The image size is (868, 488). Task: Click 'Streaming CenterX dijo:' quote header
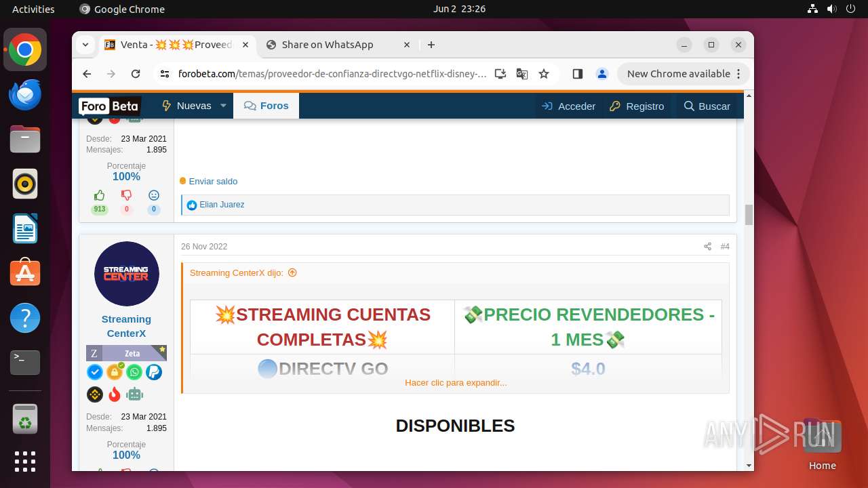click(x=237, y=272)
